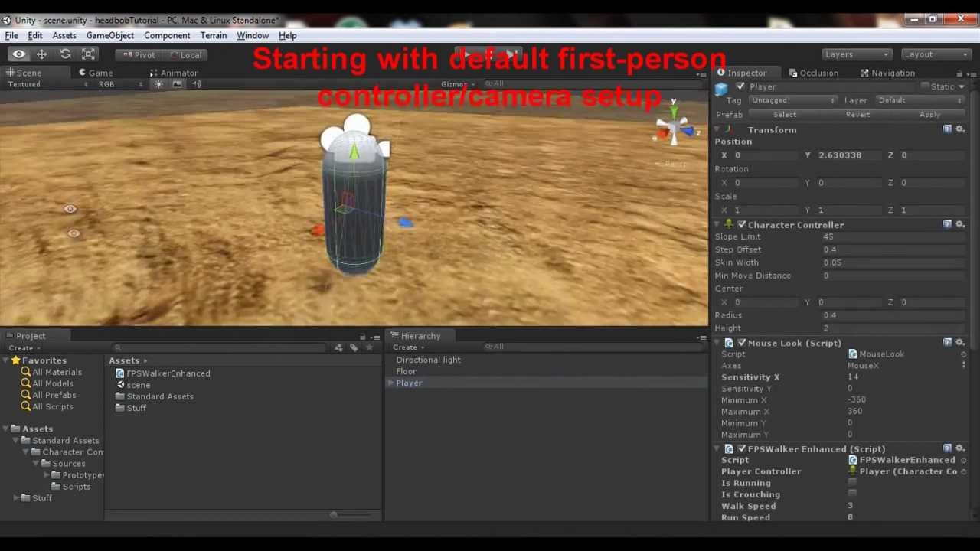Expand the Stuff folder in tree

click(16, 498)
